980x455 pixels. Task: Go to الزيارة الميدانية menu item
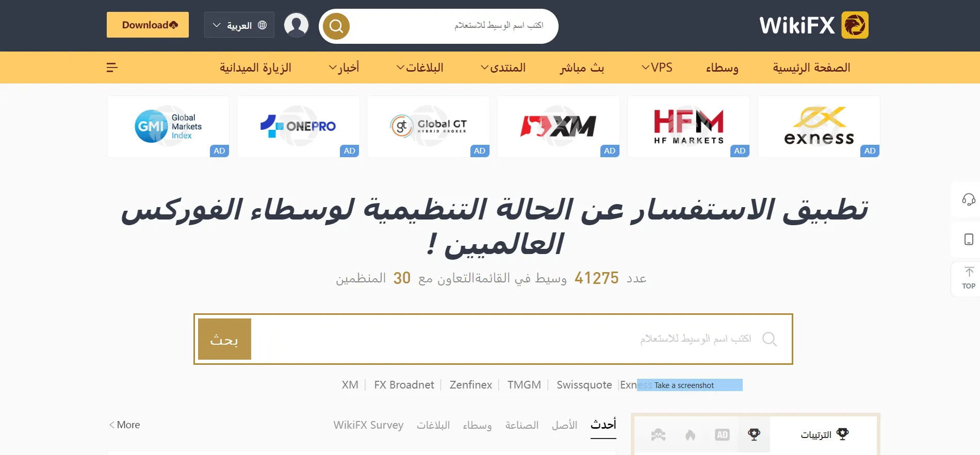(255, 68)
